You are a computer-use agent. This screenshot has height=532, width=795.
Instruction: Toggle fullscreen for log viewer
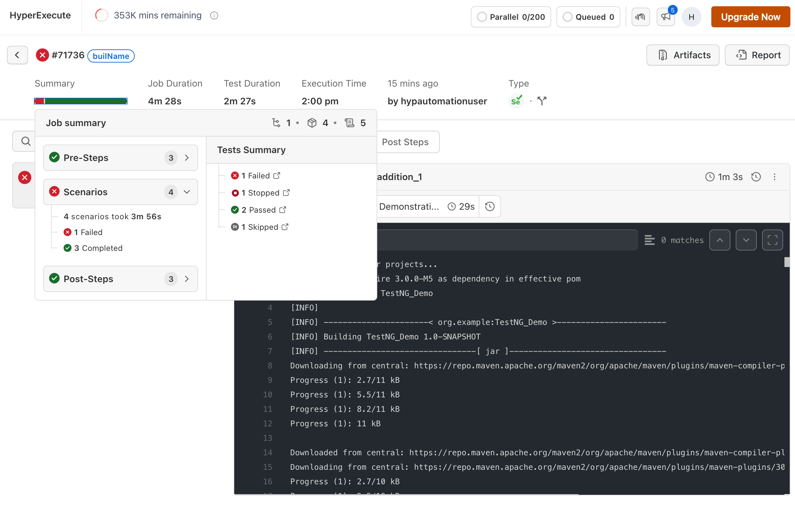point(772,240)
